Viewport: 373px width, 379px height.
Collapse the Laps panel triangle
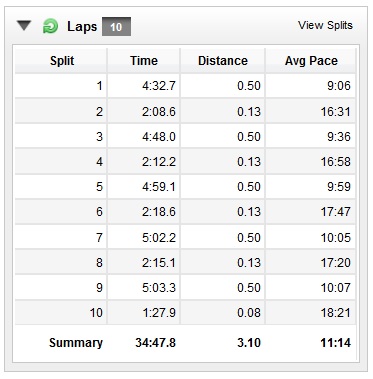(24, 25)
